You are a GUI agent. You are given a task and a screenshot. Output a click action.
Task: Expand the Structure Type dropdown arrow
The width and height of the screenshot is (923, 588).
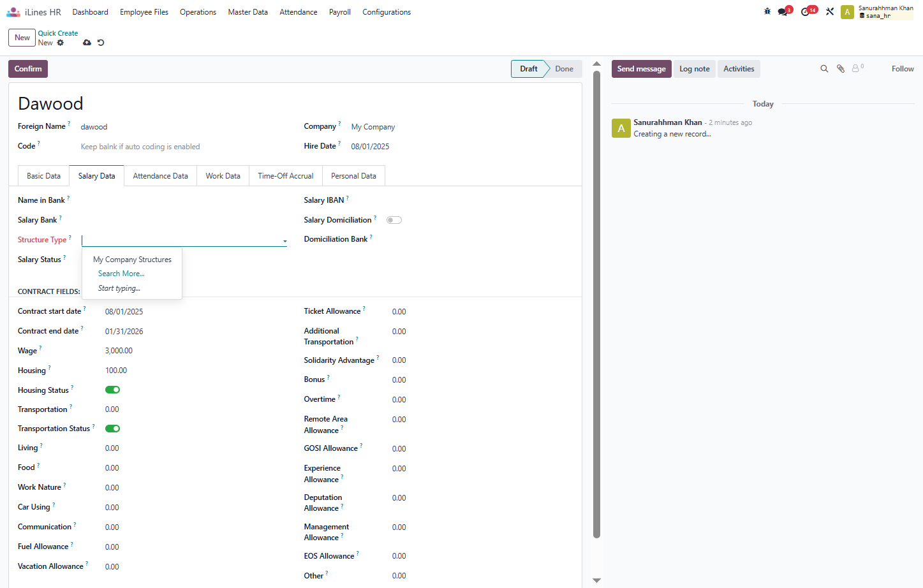pos(284,241)
